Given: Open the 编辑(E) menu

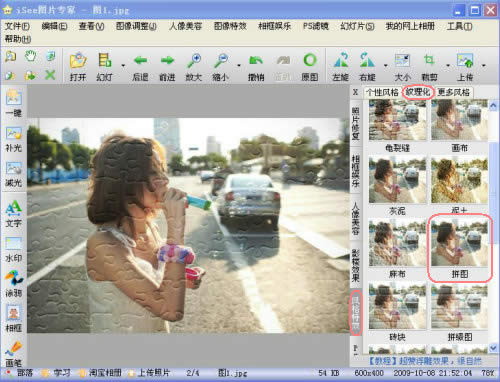Looking at the screenshot, I should click(x=54, y=26).
